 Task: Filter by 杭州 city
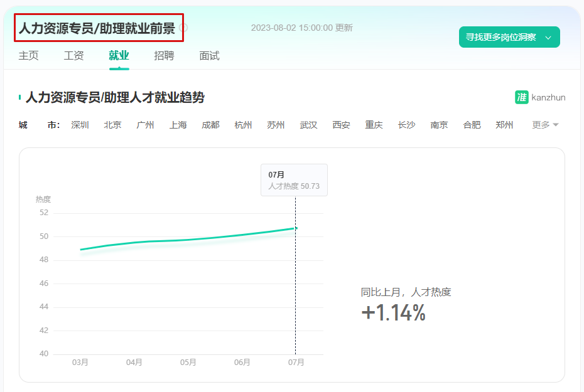(243, 125)
